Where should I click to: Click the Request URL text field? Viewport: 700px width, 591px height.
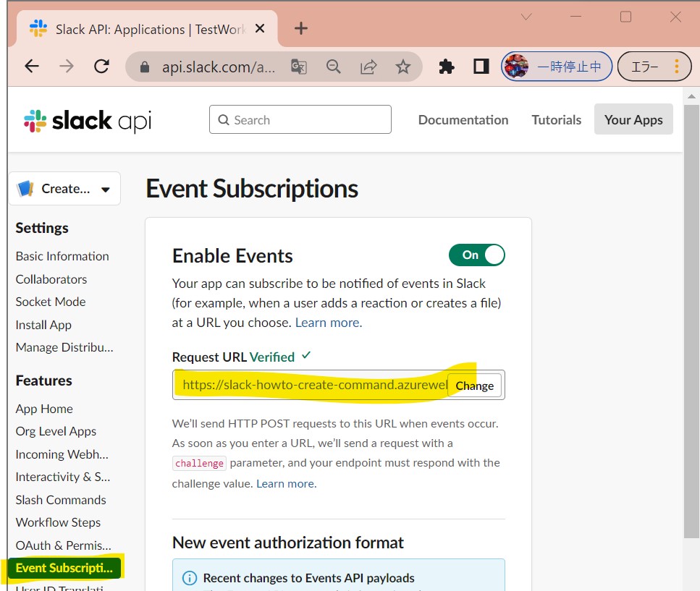311,385
